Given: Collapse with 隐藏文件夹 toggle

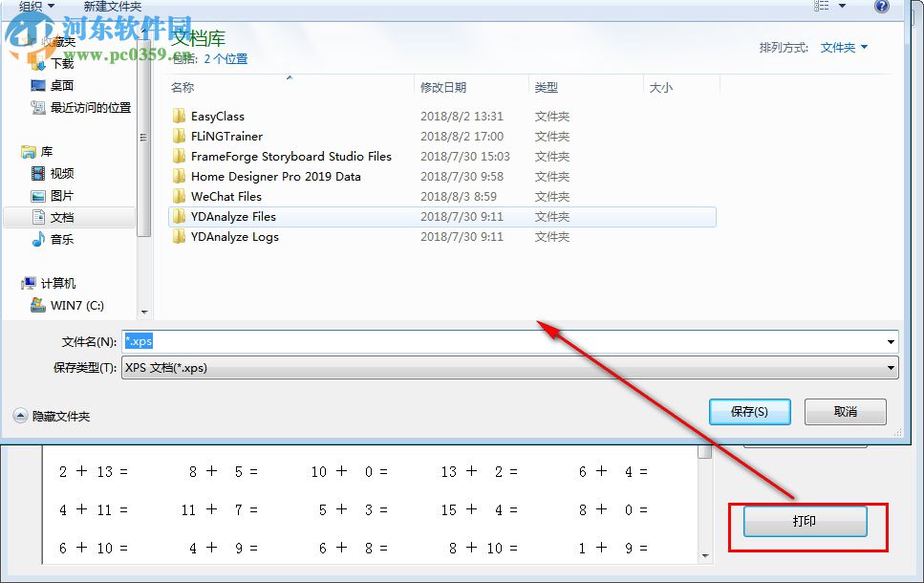Looking at the screenshot, I should pyautogui.click(x=52, y=416).
